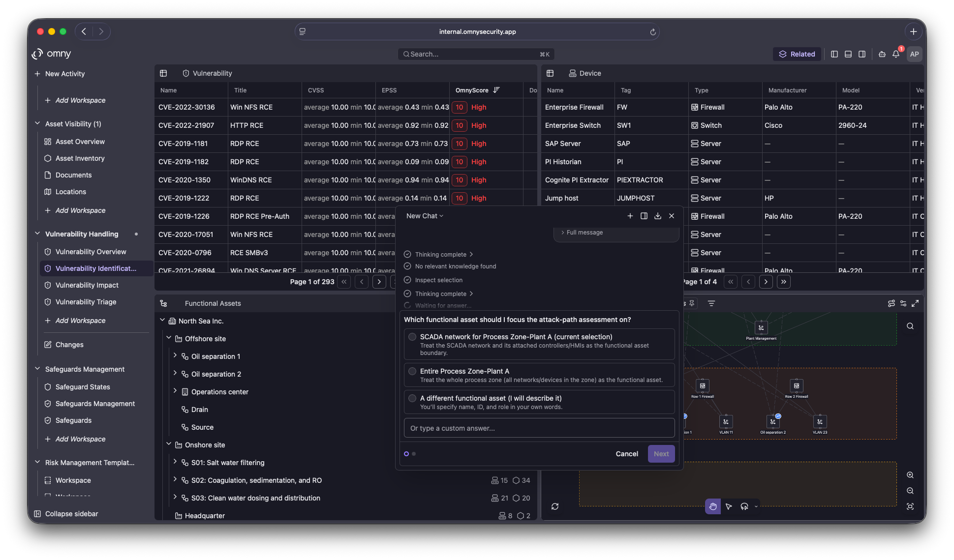Expand the Offshore site tree node

169,338
